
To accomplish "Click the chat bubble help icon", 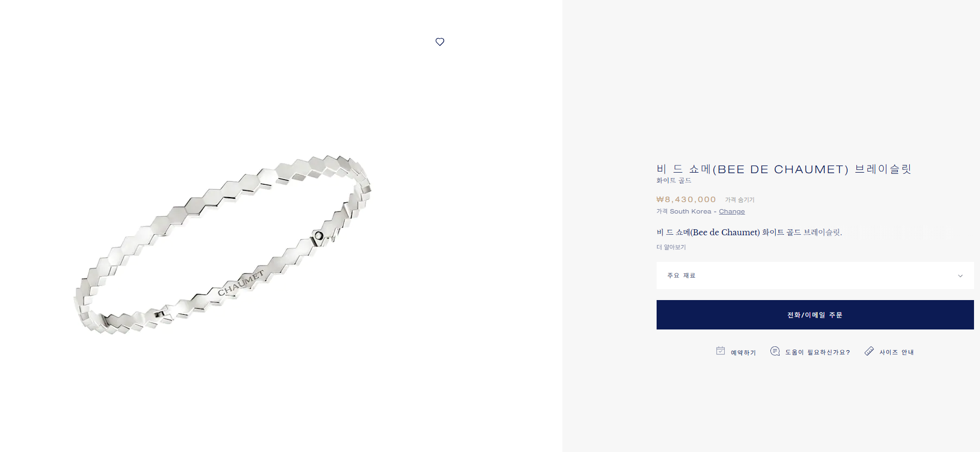I will pos(775,351).
